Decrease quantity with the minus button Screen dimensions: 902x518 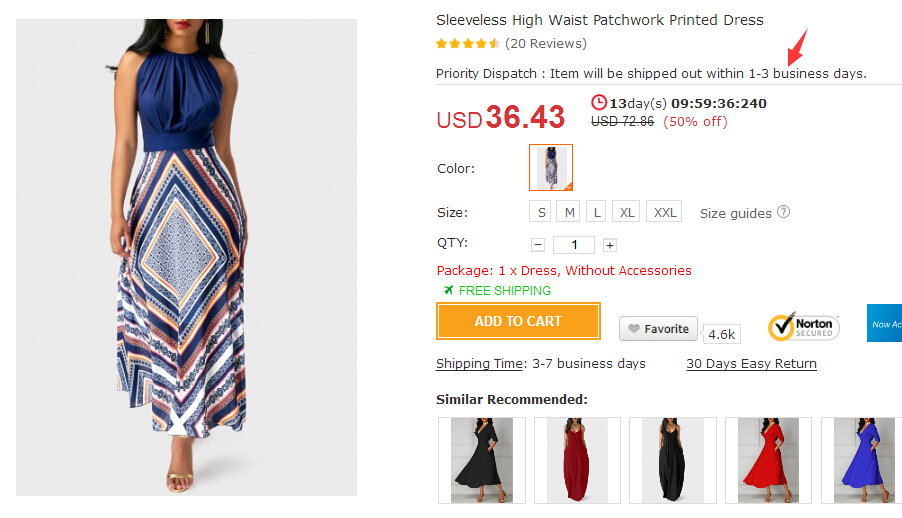click(538, 245)
